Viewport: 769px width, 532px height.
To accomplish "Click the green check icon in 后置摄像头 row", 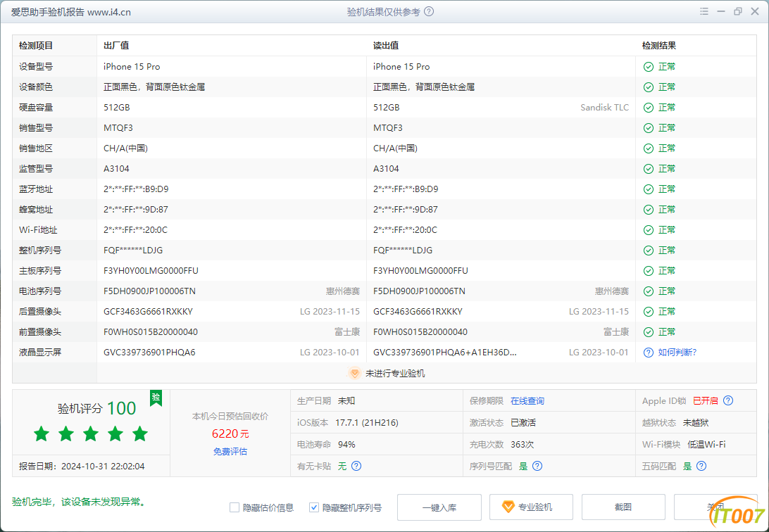I will pyautogui.click(x=649, y=312).
